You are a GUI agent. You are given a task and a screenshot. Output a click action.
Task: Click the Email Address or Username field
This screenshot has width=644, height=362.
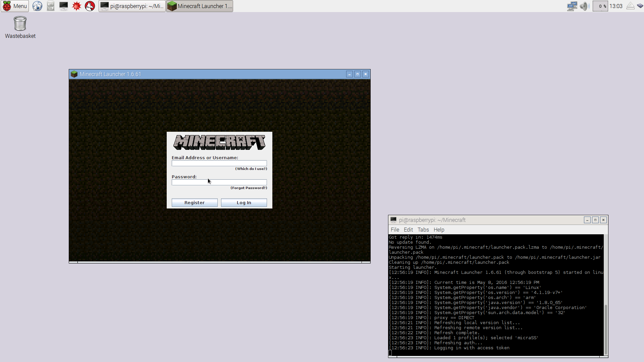(219, 163)
